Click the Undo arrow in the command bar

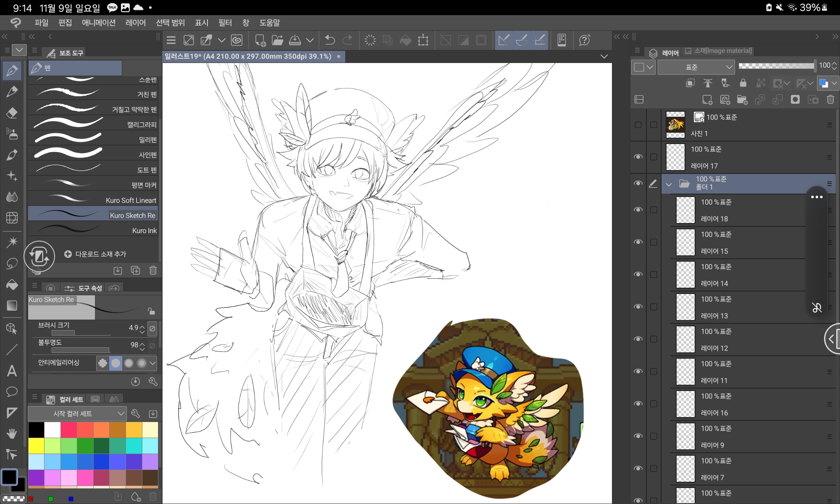(x=330, y=40)
